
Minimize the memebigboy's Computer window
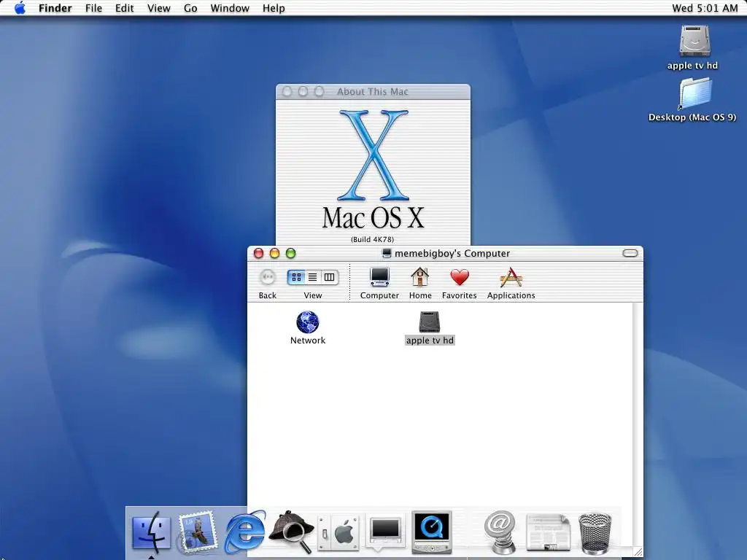[x=274, y=253]
